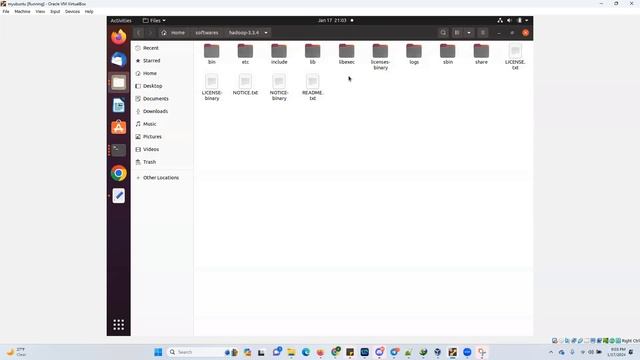Open the hadoop-3.3.4 path dropdown
This screenshot has height=360, width=640.
(266, 33)
